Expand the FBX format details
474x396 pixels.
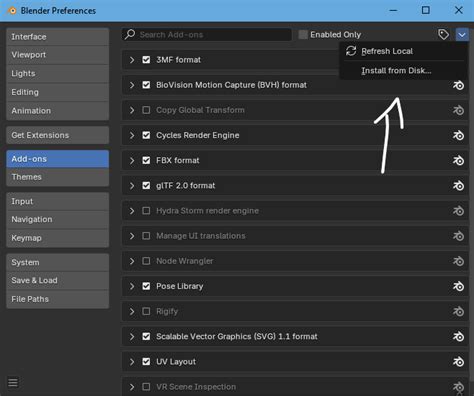[x=132, y=160]
